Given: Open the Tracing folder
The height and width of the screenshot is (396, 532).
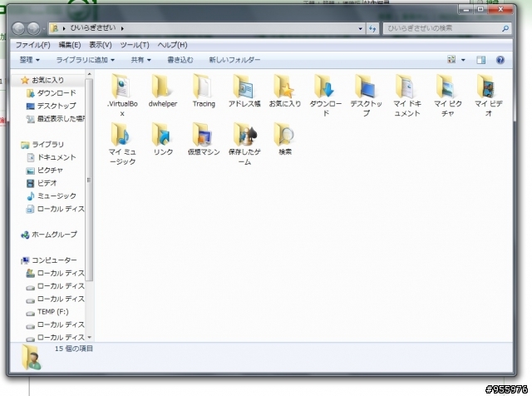Looking at the screenshot, I should click(x=204, y=91).
